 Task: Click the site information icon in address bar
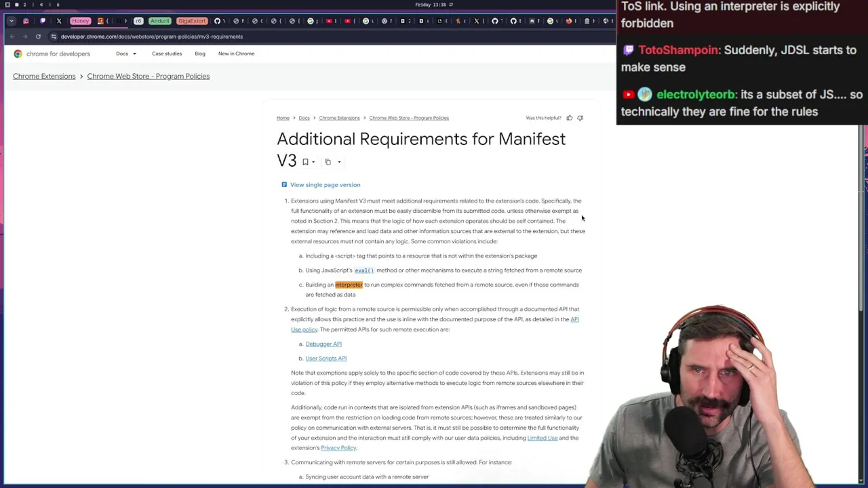coord(54,37)
